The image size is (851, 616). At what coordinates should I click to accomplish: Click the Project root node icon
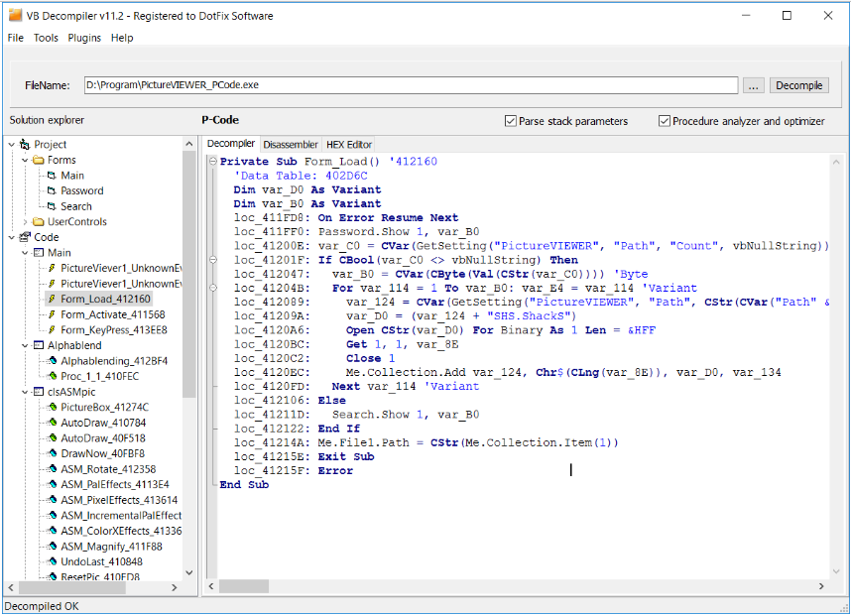click(25, 145)
